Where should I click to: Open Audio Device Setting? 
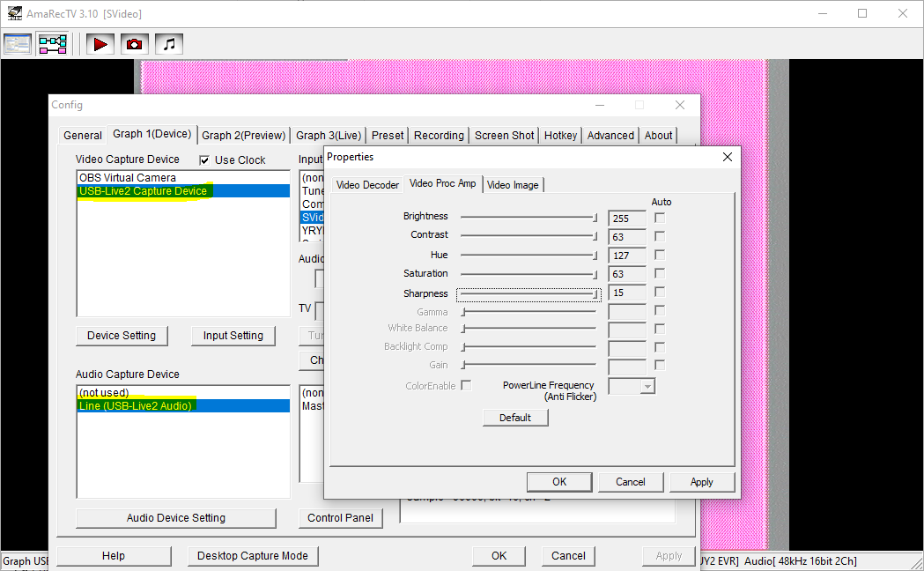(175, 518)
